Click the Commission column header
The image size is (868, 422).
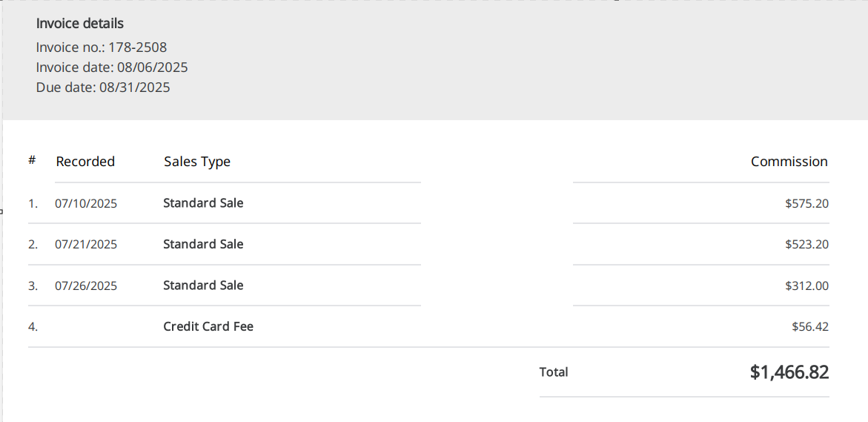[x=789, y=162]
